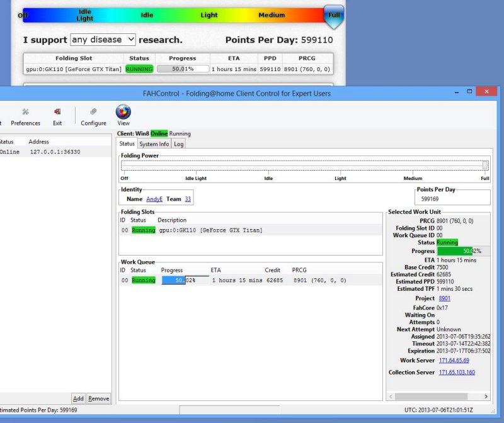The width and height of the screenshot is (504, 423).
Task: Click the Selected Work Unit progress bar
Action: 463,251
